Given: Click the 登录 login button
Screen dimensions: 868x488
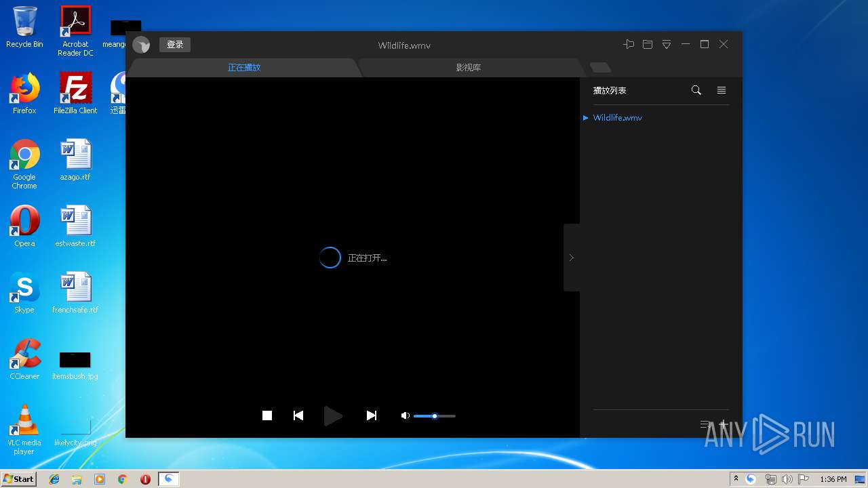Looking at the screenshot, I should (x=175, y=45).
